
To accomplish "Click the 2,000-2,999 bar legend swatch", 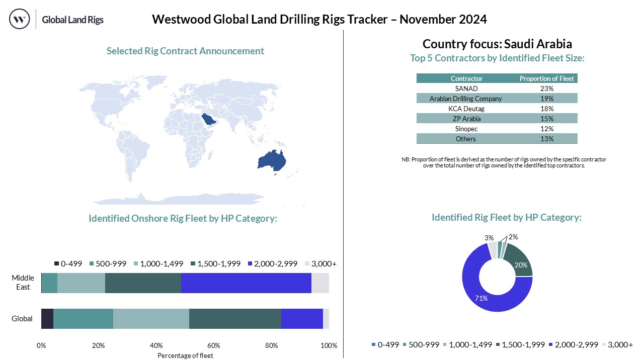I will [250, 264].
